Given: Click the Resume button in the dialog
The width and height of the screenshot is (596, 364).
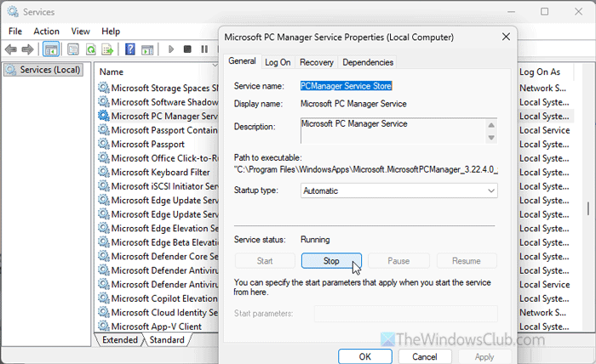Looking at the screenshot, I should (467, 261).
